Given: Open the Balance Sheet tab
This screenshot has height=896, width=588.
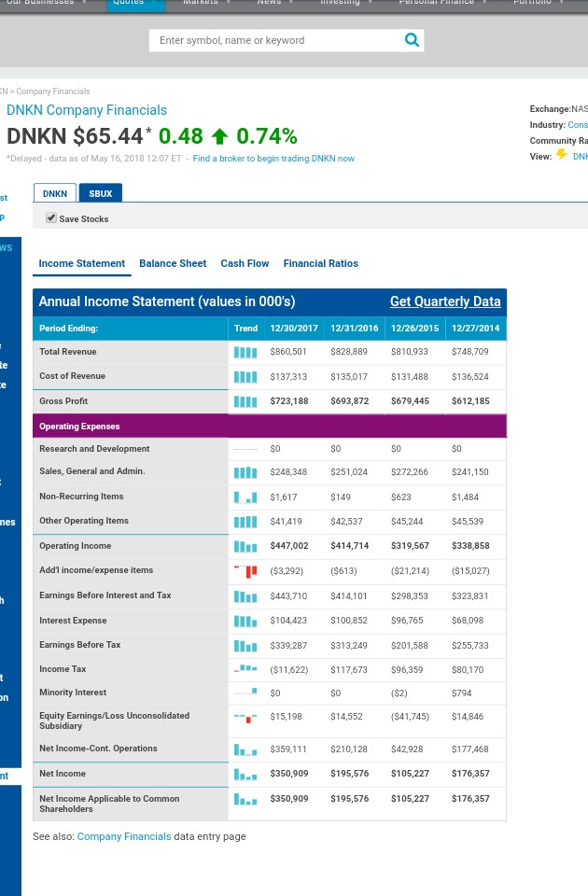Looking at the screenshot, I should click(173, 263).
